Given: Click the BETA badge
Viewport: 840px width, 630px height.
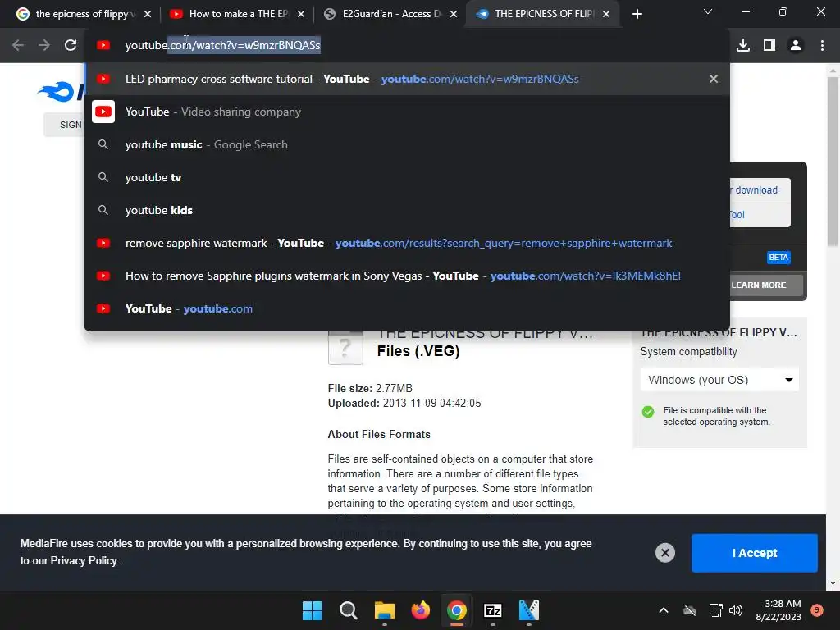Looking at the screenshot, I should click(778, 257).
